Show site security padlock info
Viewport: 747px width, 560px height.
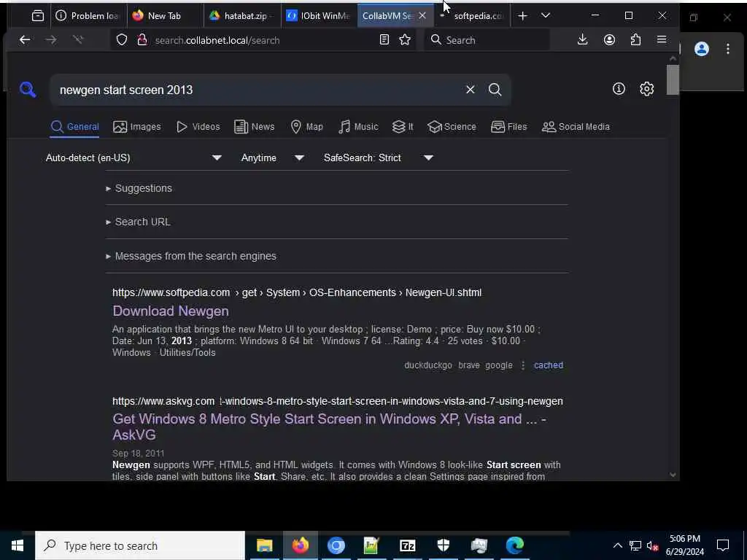pyautogui.click(x=142, y=40)
